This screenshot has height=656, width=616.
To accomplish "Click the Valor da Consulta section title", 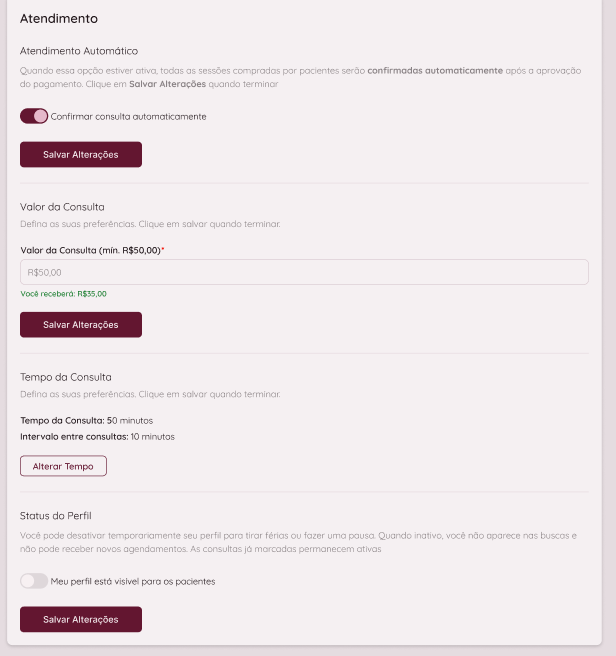I will pyautogui.click(x=62, y=207).
